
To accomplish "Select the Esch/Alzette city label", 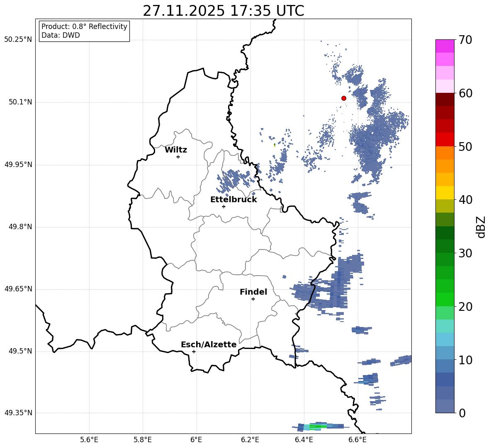I will (209, 344).
